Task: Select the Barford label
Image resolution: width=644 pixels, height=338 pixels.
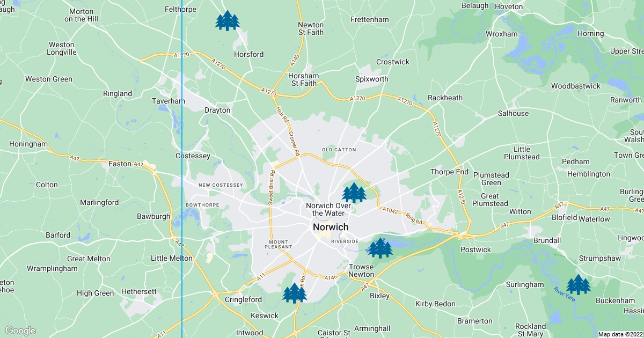Action: point(58,235)
